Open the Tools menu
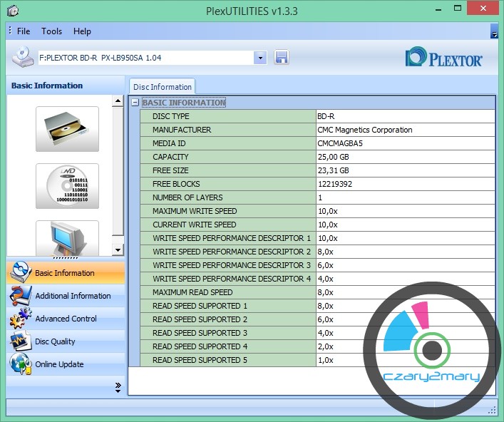The image size is (504, 422). 51,31
